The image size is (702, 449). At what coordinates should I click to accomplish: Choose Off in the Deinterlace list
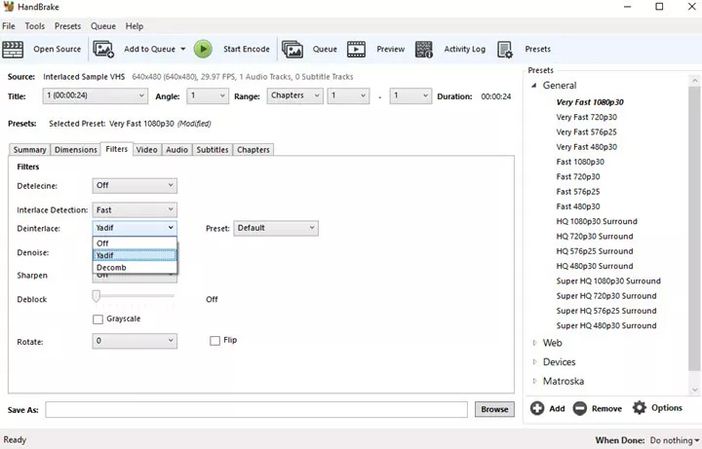coord(135,243)
